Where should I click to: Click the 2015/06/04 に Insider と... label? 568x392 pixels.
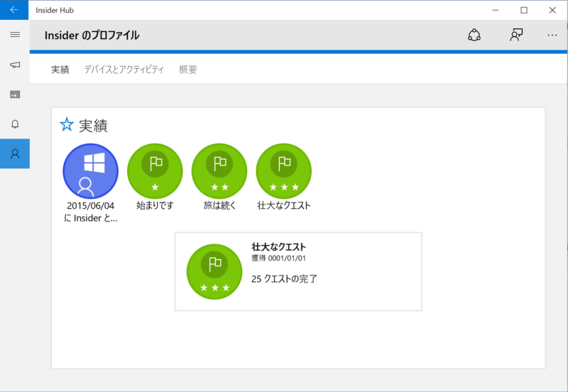click(91, 212)
